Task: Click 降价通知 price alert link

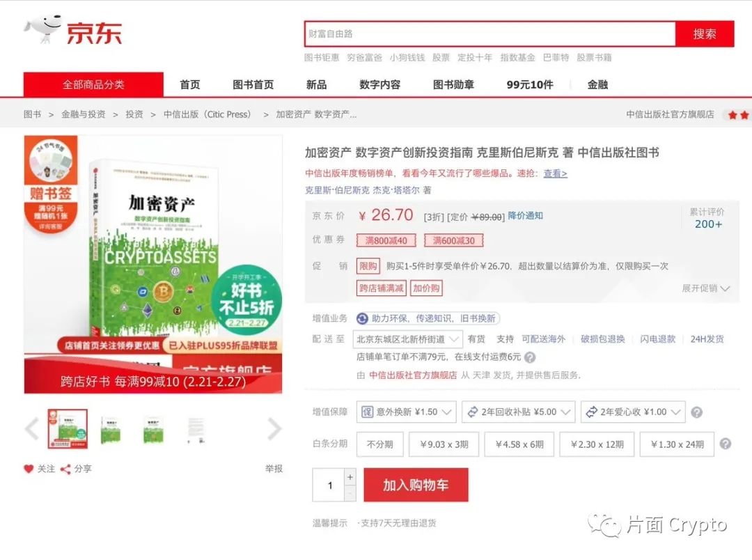Action: click(526, 215)
